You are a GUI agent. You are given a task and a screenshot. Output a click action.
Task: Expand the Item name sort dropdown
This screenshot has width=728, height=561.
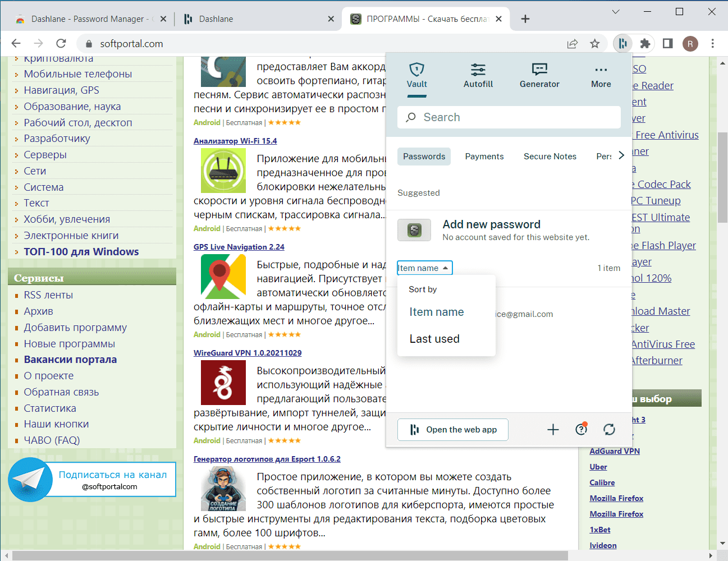point(424,268)
